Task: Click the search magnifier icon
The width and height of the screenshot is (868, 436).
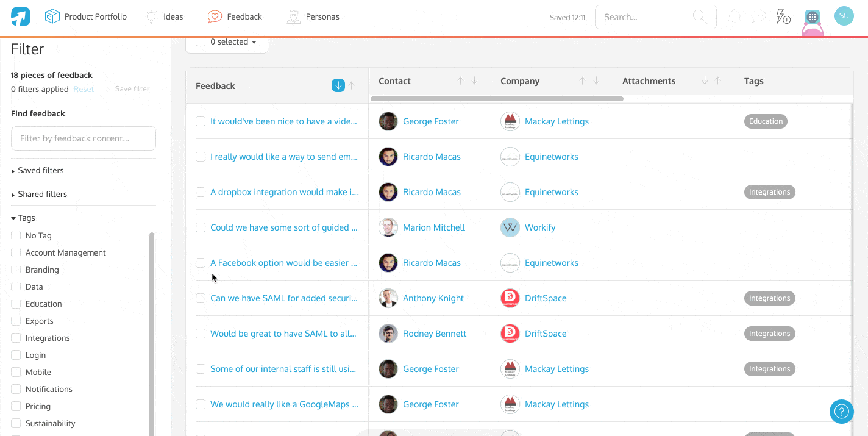Action: pyautogui.click(x=700, y=17)
